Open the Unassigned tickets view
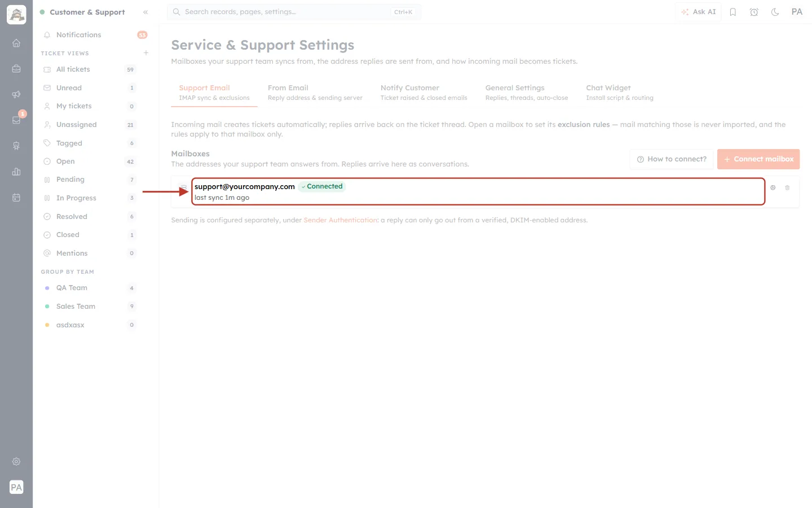Screen dimensions: 812x508 90,125
